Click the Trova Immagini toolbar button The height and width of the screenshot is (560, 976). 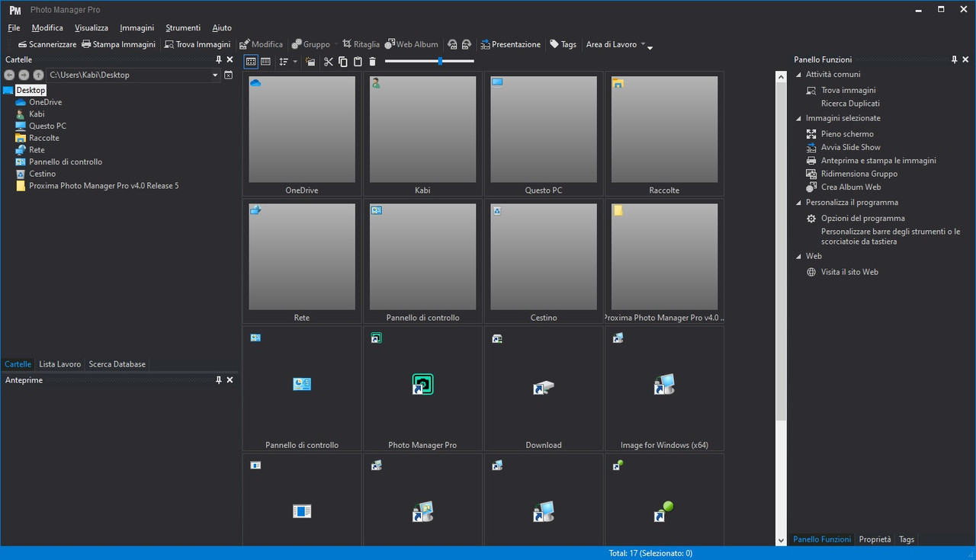197,44
